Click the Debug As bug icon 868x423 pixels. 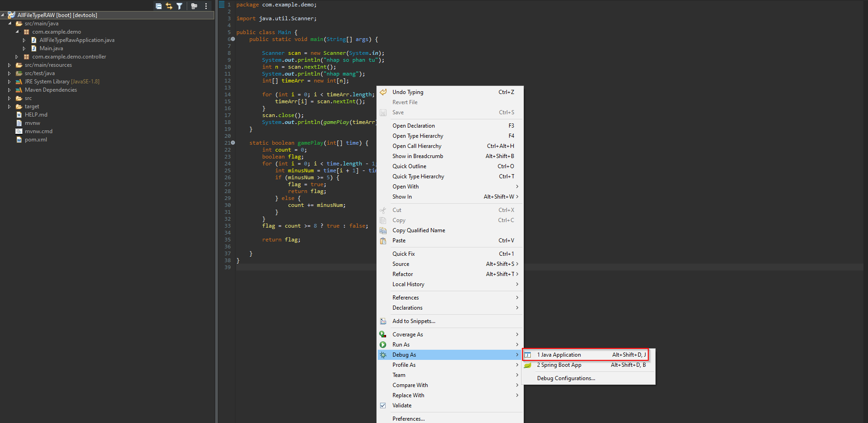383,354
